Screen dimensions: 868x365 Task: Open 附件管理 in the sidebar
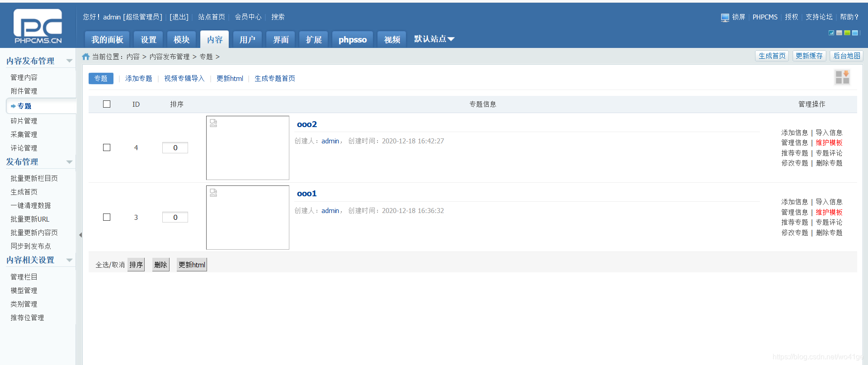point(24,91)
